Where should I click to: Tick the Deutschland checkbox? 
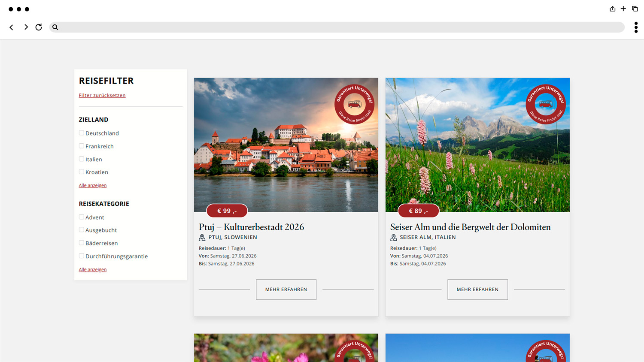pyautogui.click(x=82, y=133)
